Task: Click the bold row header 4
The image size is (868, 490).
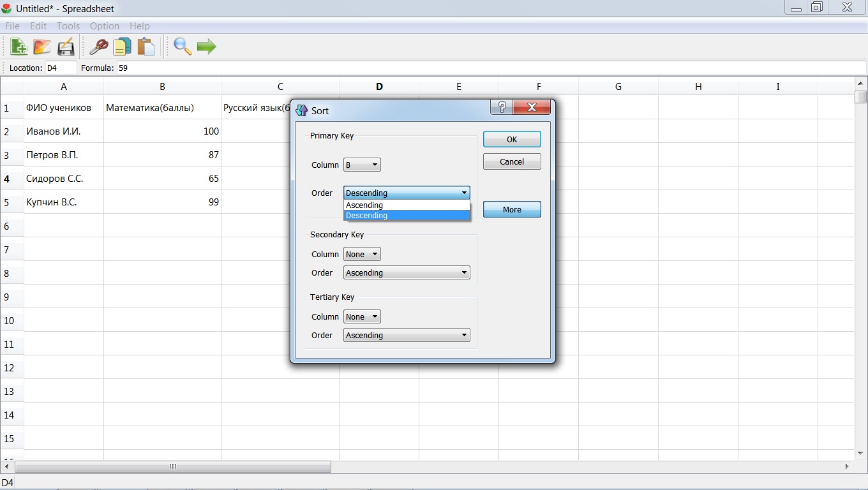Action: [12, 179]
